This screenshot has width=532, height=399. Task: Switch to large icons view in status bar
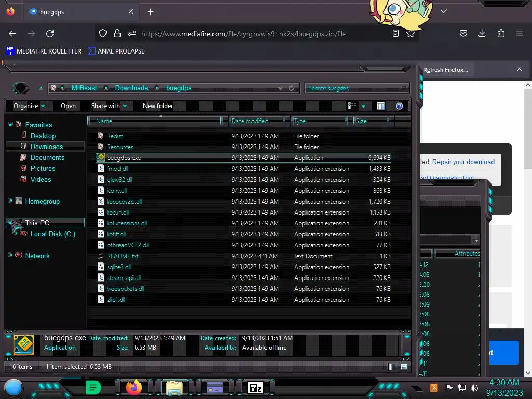point(404,367)
